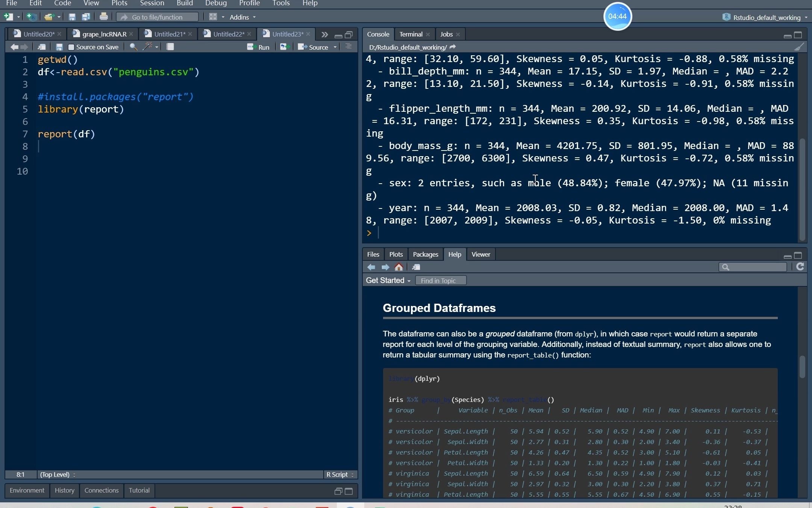
Task: Click the code tools magic wand icon
Action: (x=147, y=47)
